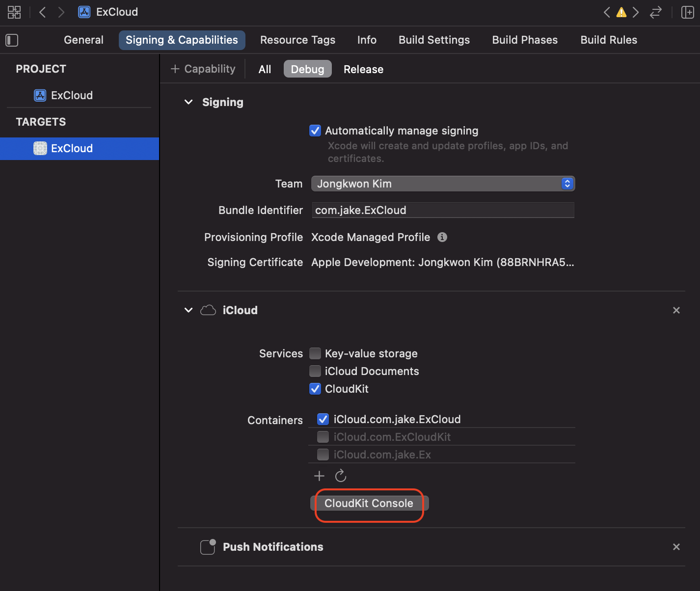This screenshot has width=700, height=591.
Task: Toggle the project and targets sidebar
Action: tap(12, 40)
